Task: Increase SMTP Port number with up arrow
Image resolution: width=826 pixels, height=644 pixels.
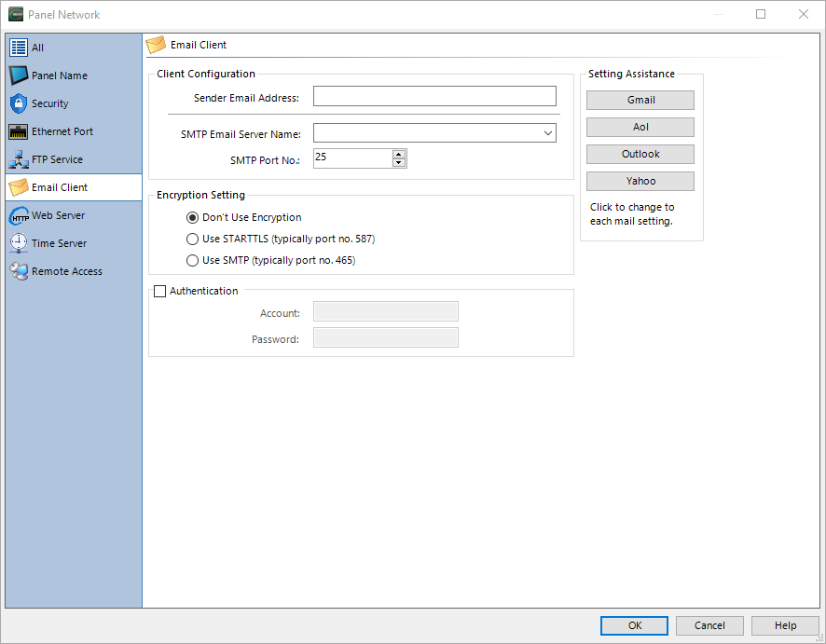Action: [399, 154]
